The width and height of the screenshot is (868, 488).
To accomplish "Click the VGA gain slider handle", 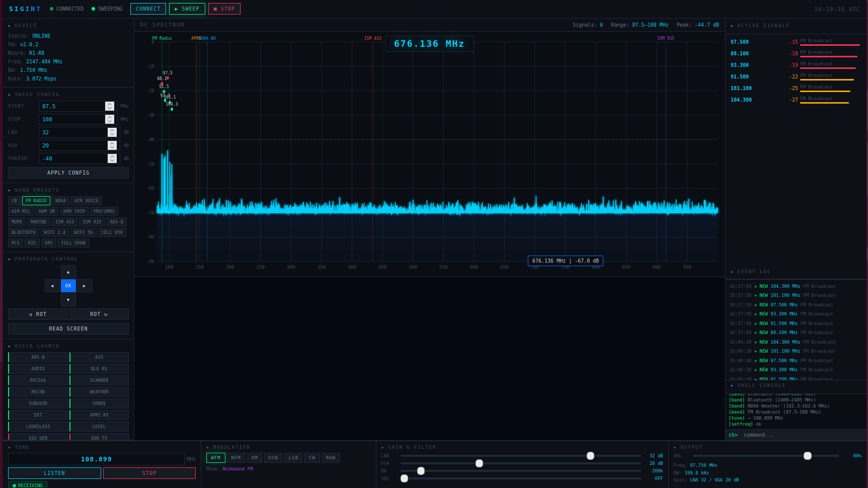I will [479, 463].
